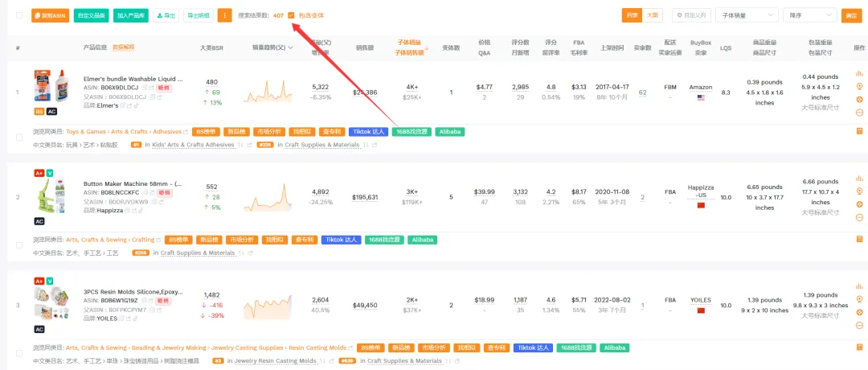The width and height of the screenshot is (868, 370).
Task: Open the green Button Maker Machine thumbnail
Action: point(50,194)
